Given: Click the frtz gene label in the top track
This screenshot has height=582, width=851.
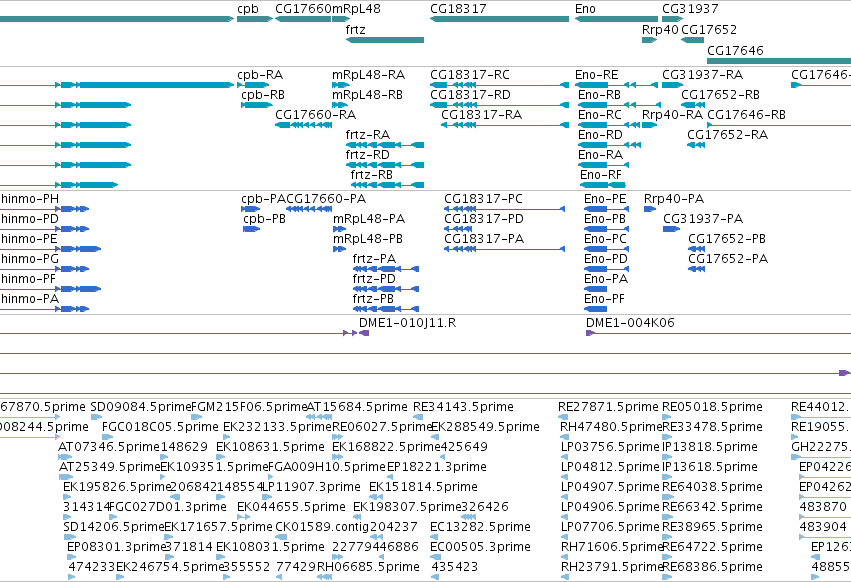Looking at the screenshot, I should pyautogui.click(x=355, y=30).
